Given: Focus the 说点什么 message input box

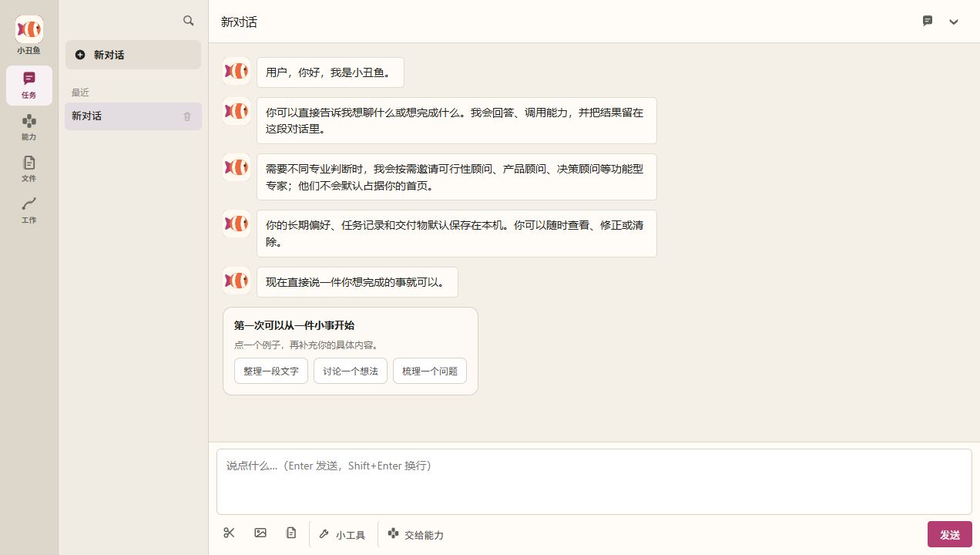Looking at the screenshot, I should tap(594, 482).
